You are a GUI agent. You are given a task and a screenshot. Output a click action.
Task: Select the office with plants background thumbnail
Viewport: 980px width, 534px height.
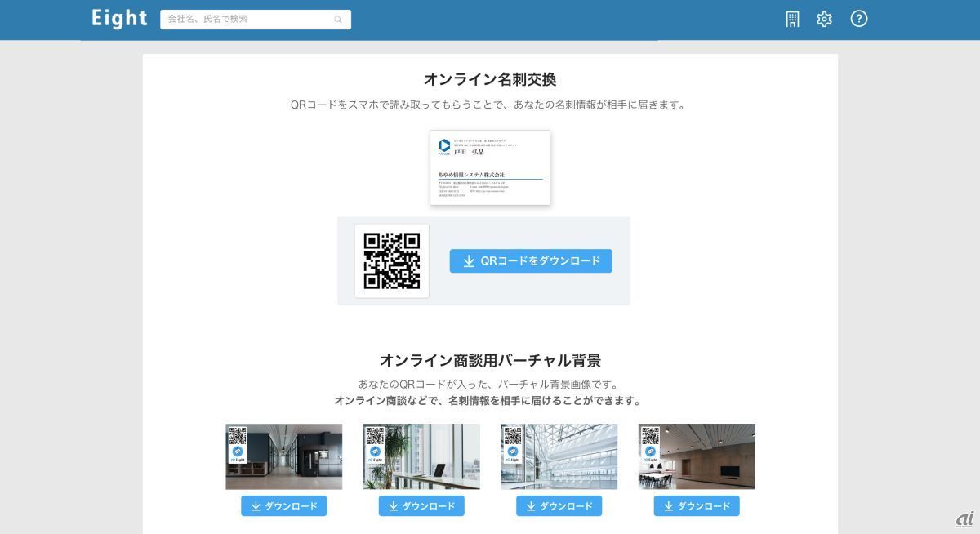(x=421, y=456)
